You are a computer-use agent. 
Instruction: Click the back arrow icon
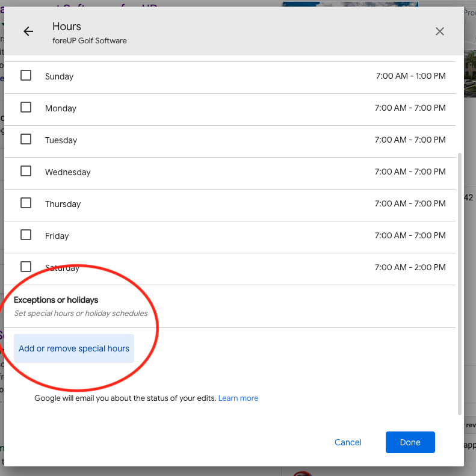(28, 32)
